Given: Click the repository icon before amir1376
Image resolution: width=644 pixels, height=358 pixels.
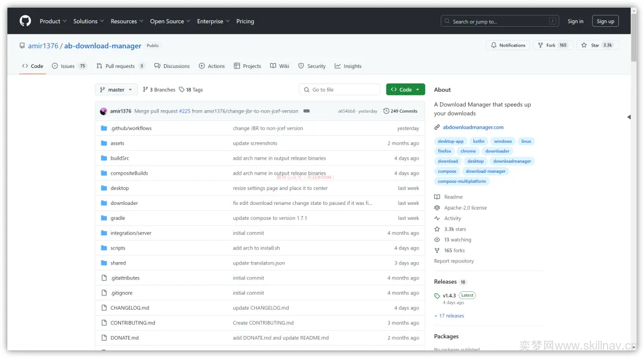Looking at the screenshot, I should [22, 45].
